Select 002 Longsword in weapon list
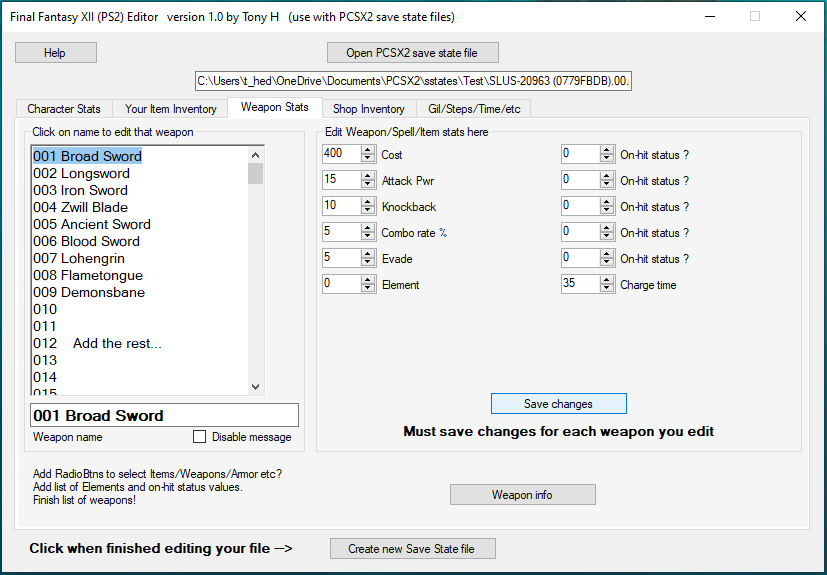The image size is (827, 575). click(81, 173)
